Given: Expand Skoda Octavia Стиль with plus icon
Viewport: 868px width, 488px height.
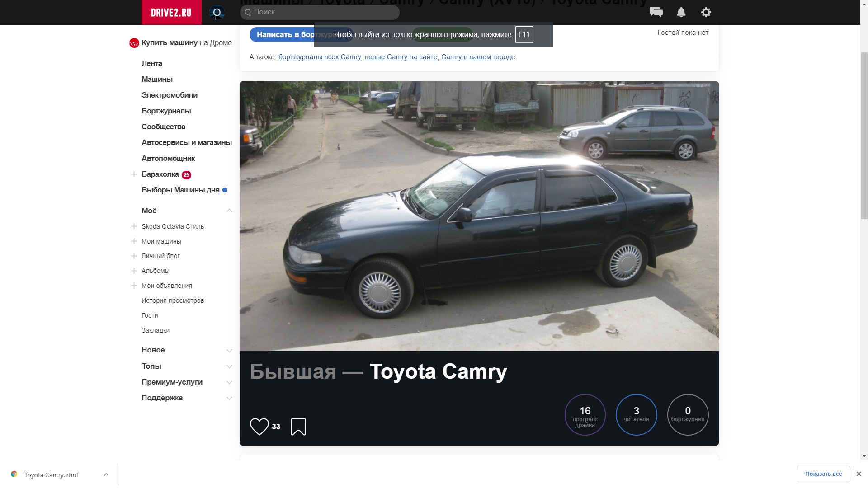Looking at the screenshot, I should (x=134, y=226).
